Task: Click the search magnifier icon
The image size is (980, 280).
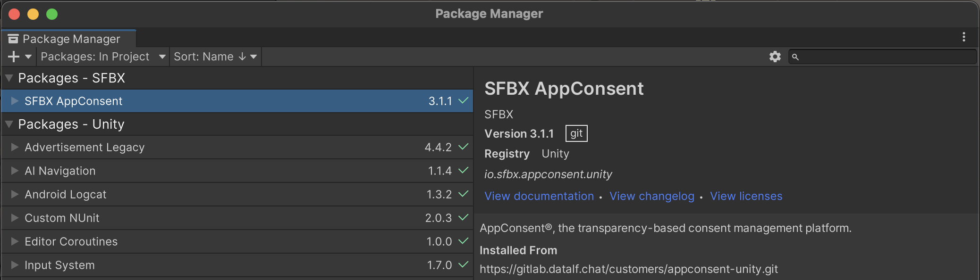Action: (x=795, y=57)
